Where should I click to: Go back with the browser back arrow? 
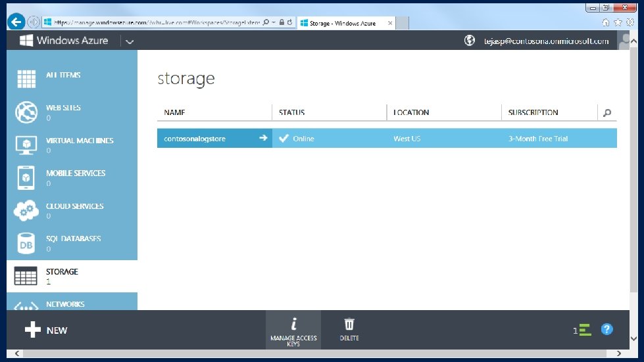[16, 22]
